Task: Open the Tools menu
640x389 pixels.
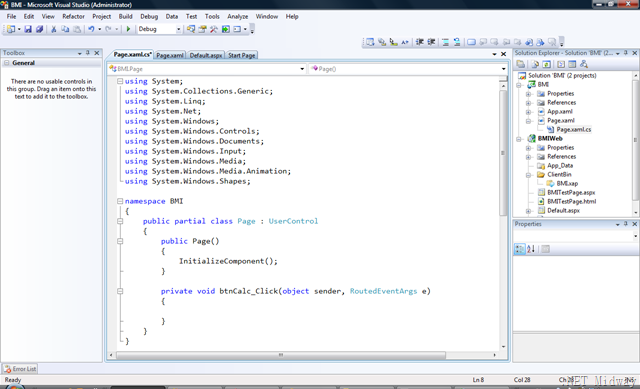Action: tap(212, 16)
